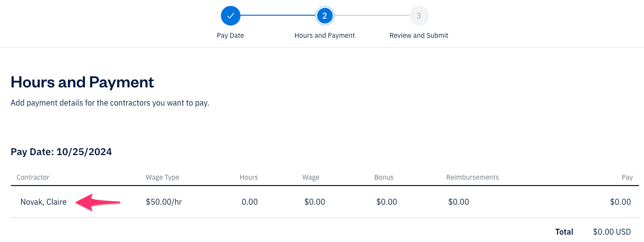Edit the Bonus amount for Claire Novak
This screenshot has height=242, width=644.
point(386,202)
